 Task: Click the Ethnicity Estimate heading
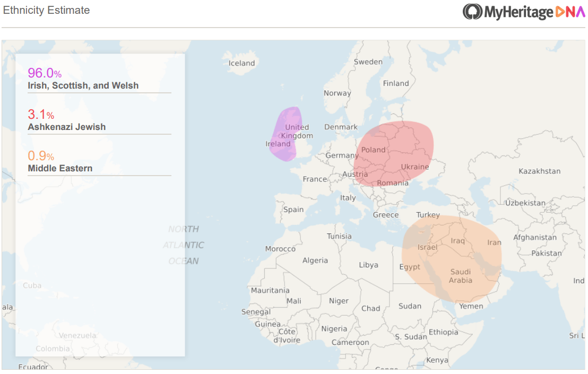click(47, 10)
